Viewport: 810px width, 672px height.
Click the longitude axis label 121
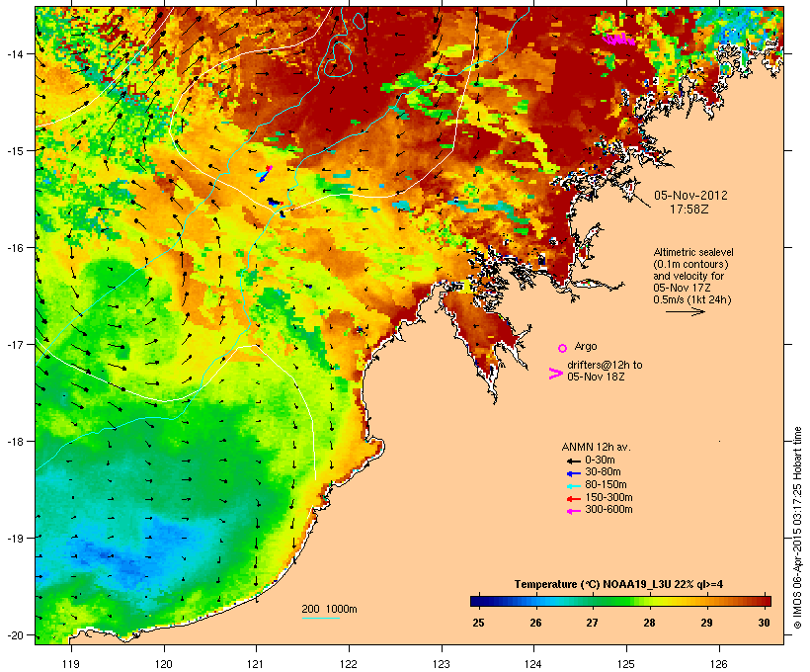point(256,664)
